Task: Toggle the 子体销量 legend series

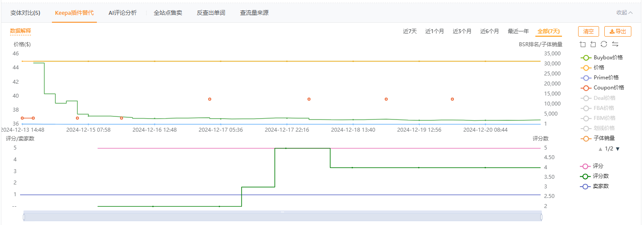Action: pos(598,138)
